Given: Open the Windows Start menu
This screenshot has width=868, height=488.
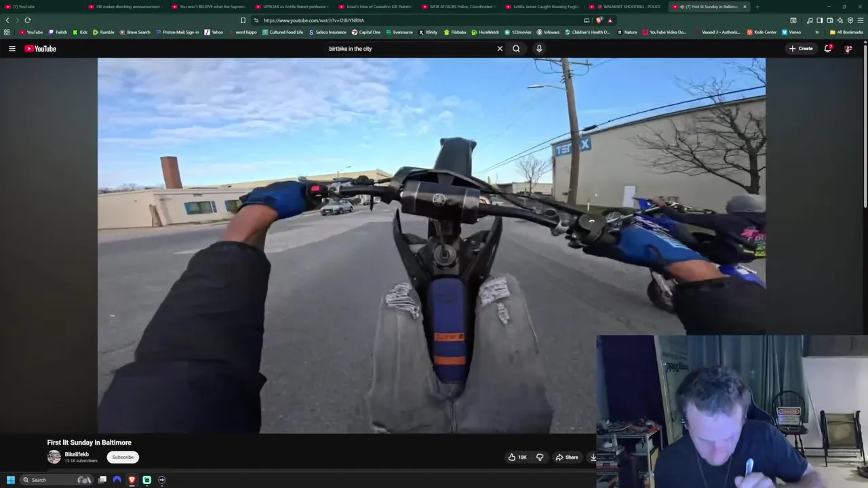Looking at the screenshot, I should [x=10, y=480].
